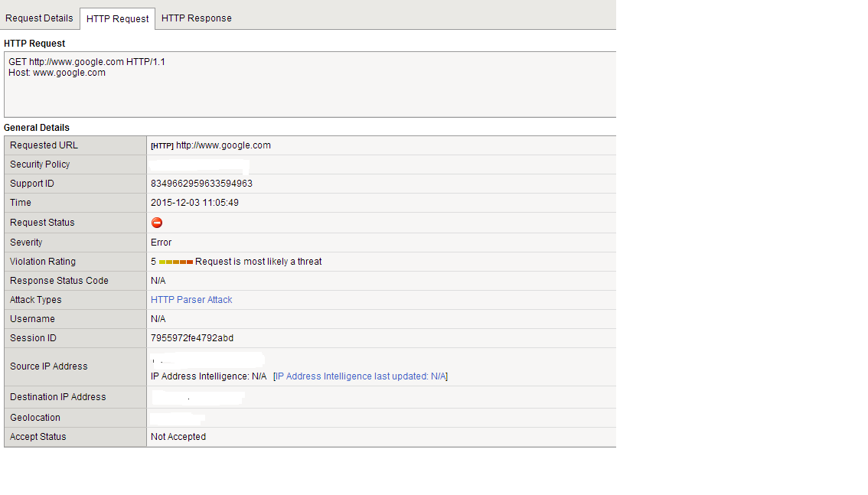Click the Geolocation row label
Viewport: 868px width, 495px height.
35,418
